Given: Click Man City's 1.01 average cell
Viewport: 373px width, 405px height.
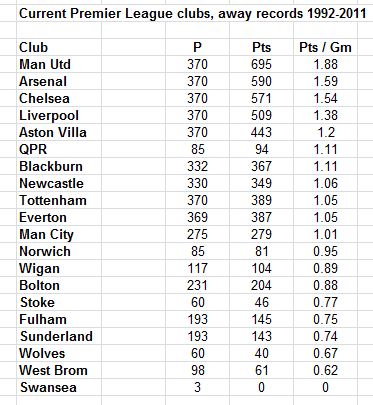Looking at the screenshot, I should pos(325,234).
